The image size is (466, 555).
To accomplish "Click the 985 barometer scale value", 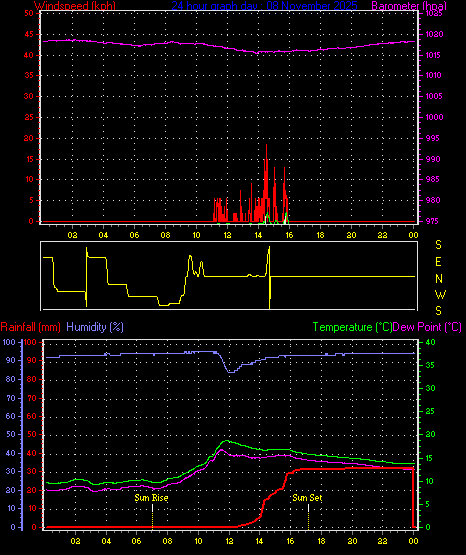I will [x=432, y=179].
